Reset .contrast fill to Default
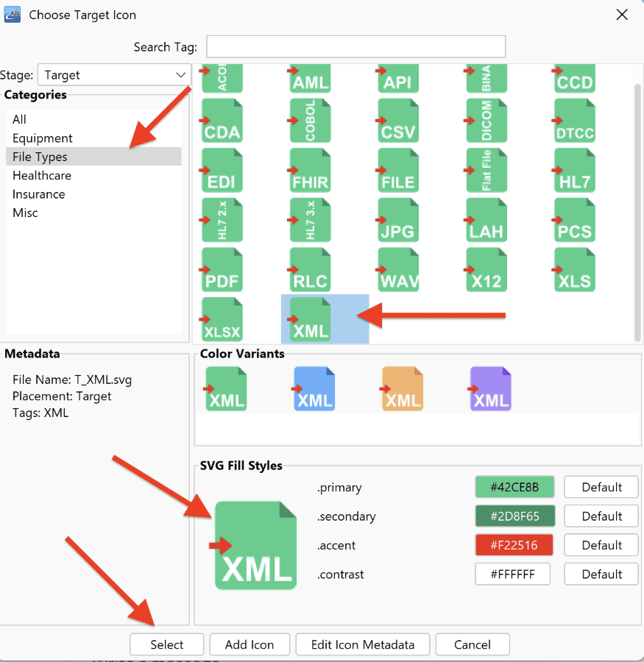 pyautogui.click(x=601, y=574)
